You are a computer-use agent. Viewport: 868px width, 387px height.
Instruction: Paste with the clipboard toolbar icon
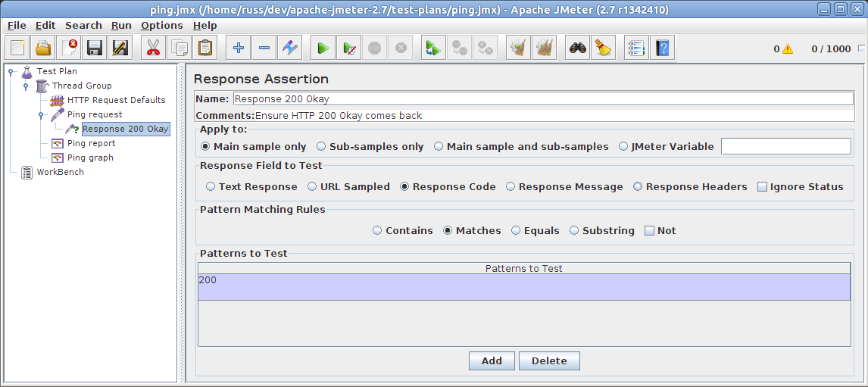click(205, 48)
